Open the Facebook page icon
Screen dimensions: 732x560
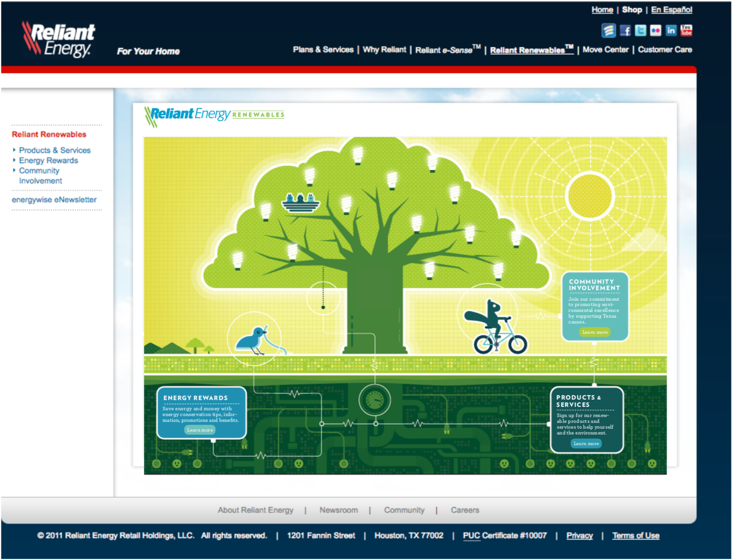coord(625,31)
